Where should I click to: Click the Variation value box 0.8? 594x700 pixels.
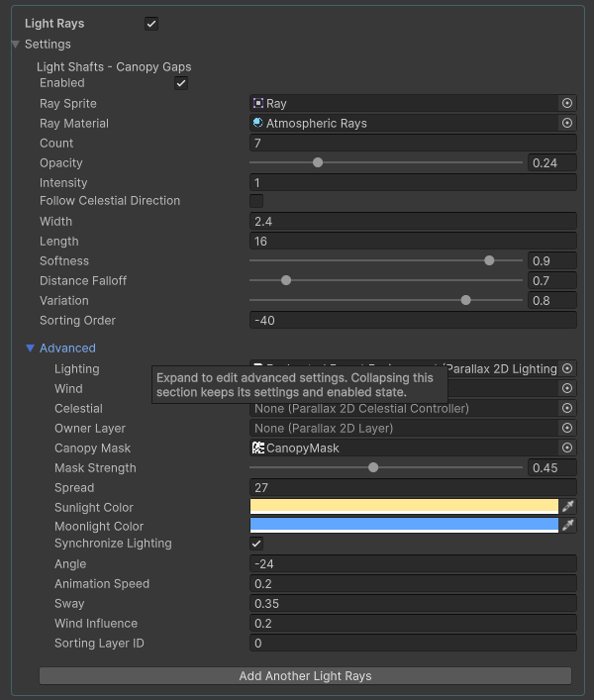pyautogui.click(x=552, y=300)
